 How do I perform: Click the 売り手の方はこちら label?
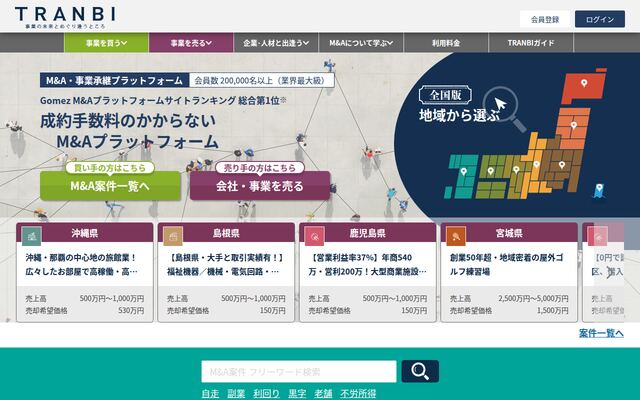coord(260,168)
